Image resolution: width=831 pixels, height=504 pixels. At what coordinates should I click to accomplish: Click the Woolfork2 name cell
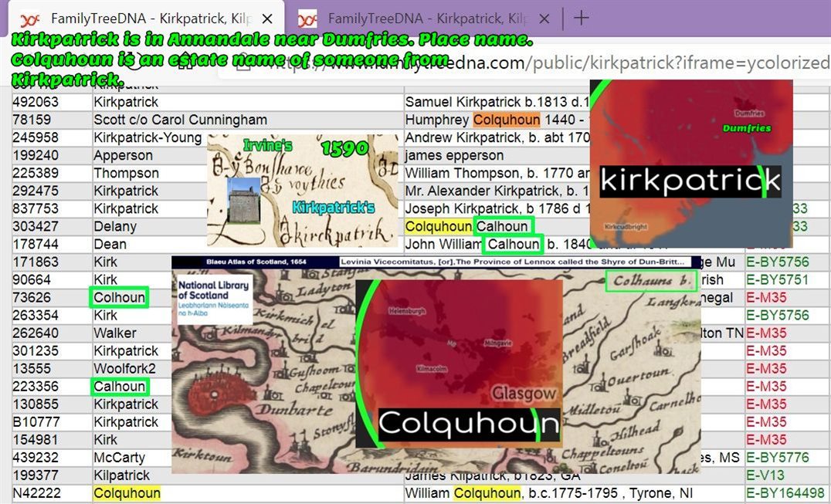[x=124, y=368]
